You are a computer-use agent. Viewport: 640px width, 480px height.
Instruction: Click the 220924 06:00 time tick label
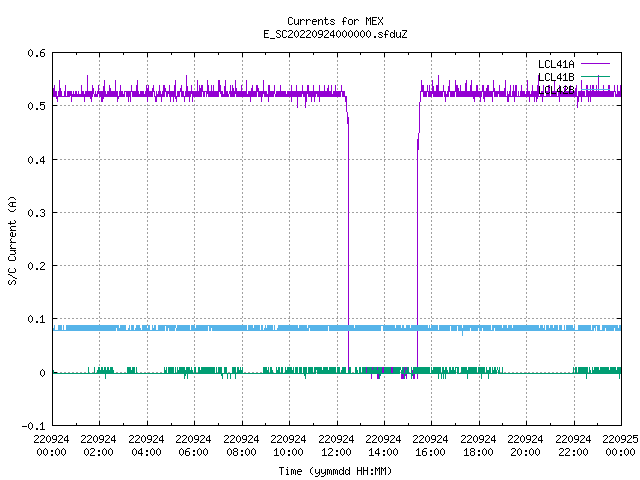point(193,446)
